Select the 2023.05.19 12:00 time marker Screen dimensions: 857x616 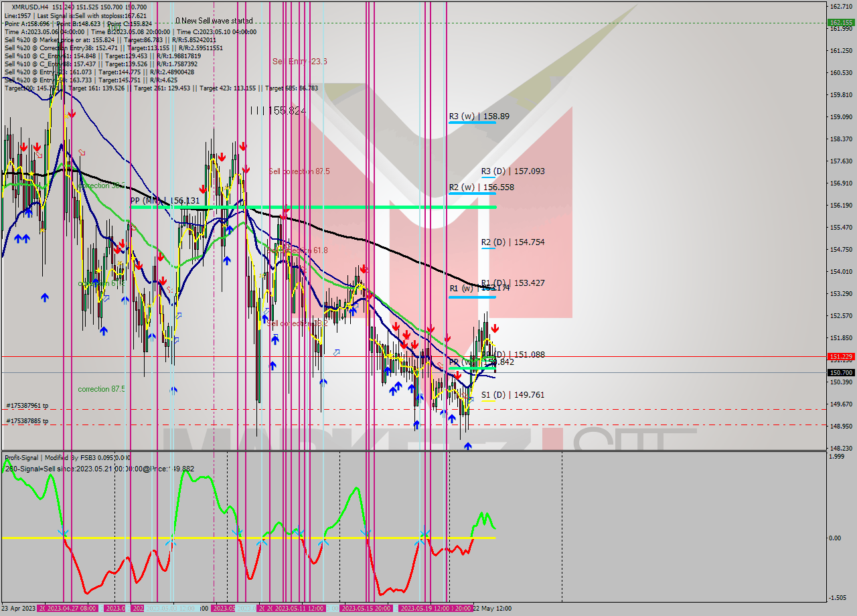click(x=424, y=608)
